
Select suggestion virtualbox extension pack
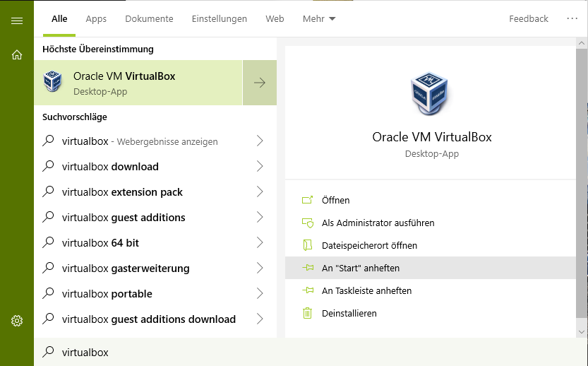pyautogui.click(x=155, y=191)
